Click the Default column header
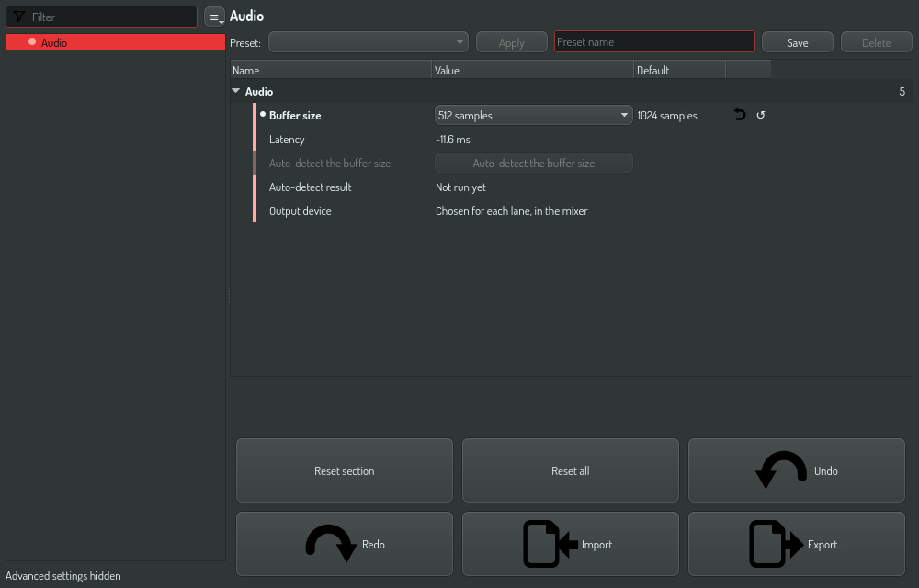The image size is (919, 588). point(680,70)
